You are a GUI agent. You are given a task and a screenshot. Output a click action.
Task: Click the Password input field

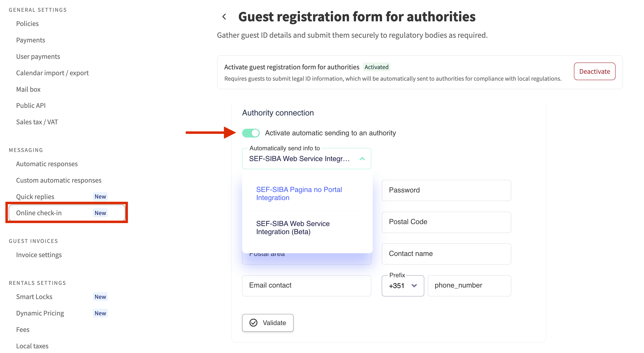[x=446, y=190]
